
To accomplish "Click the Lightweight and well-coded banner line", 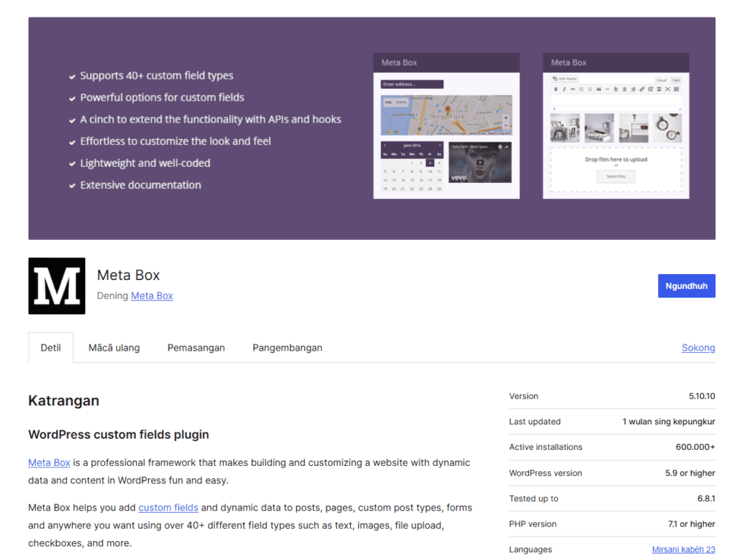I will [145, 163].
